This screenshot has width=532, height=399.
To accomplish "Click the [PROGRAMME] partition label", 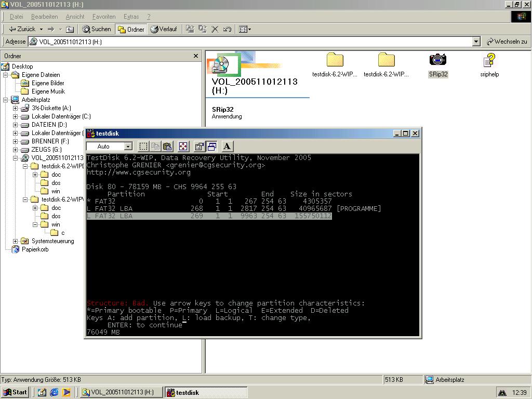I will click(358, 209).
